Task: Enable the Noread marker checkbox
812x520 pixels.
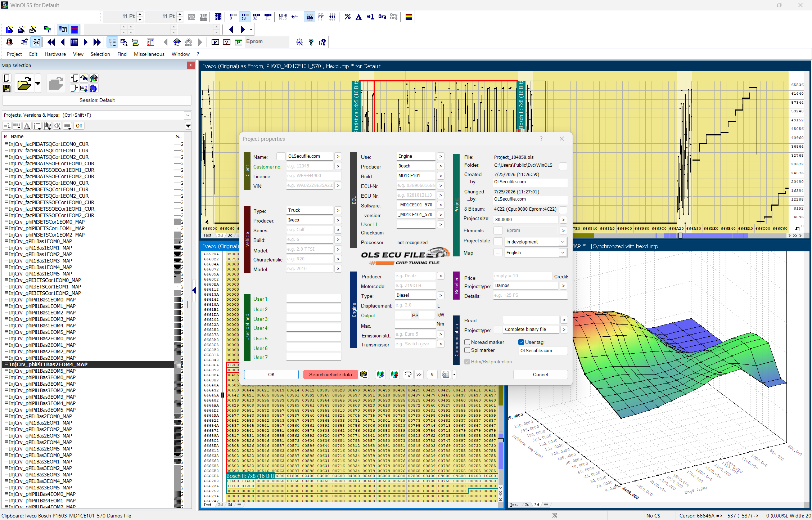Action: 467,342
